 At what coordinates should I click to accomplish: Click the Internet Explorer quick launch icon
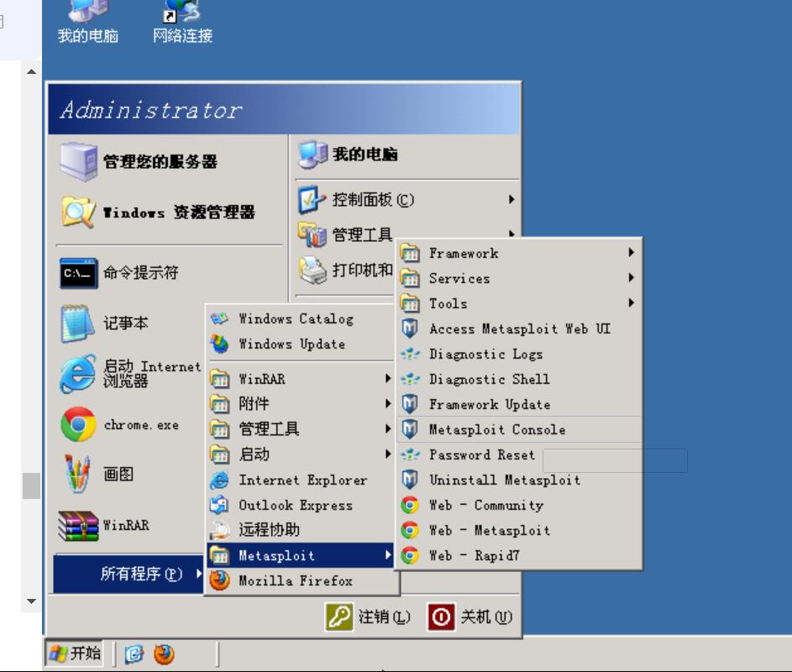tap(134, 654)
